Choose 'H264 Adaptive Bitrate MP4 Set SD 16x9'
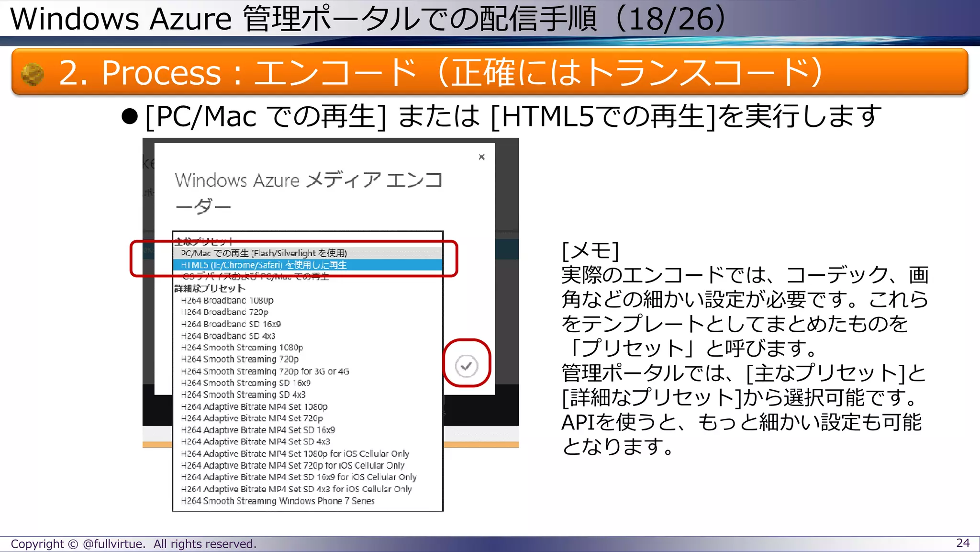 tap(308, 430)
